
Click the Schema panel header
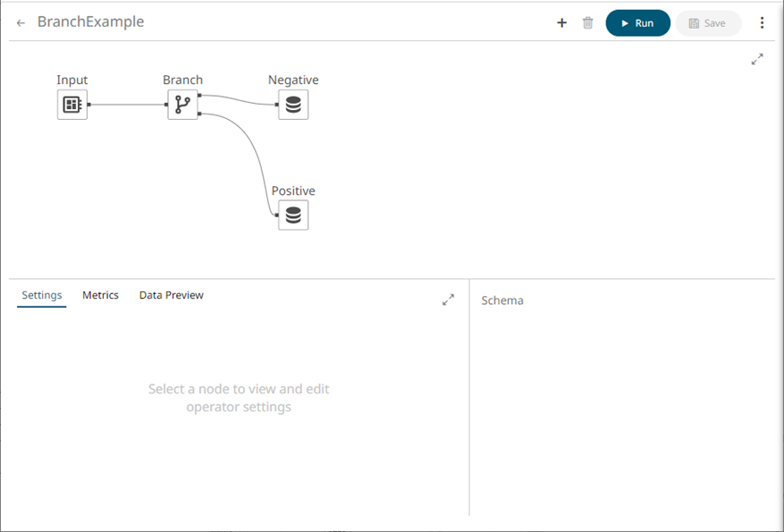(502, 300)
